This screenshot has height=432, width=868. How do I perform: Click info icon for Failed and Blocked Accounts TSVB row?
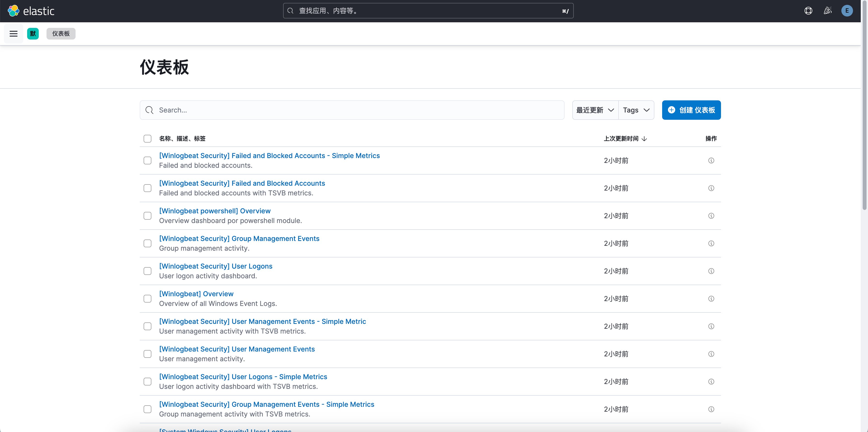[x=711, y=188]
